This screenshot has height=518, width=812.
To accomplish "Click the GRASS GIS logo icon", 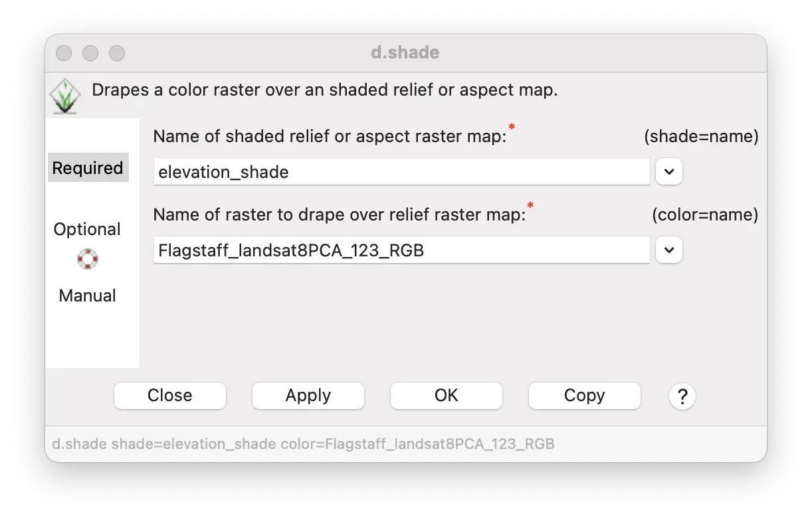I will click(65, 96).
